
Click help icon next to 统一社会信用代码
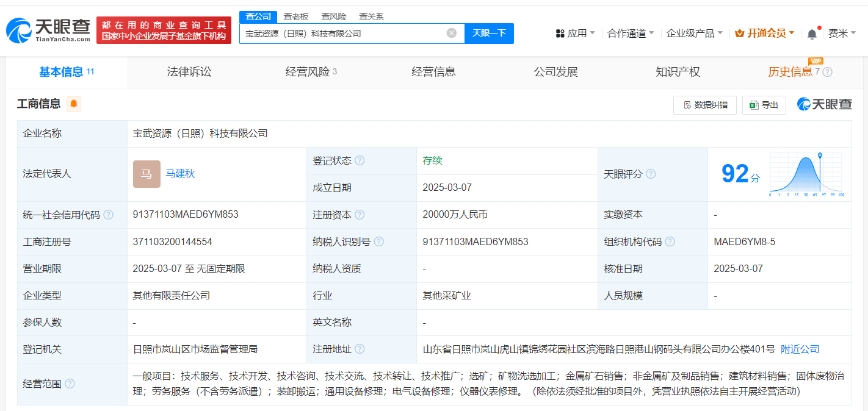(x=108, y=215)
